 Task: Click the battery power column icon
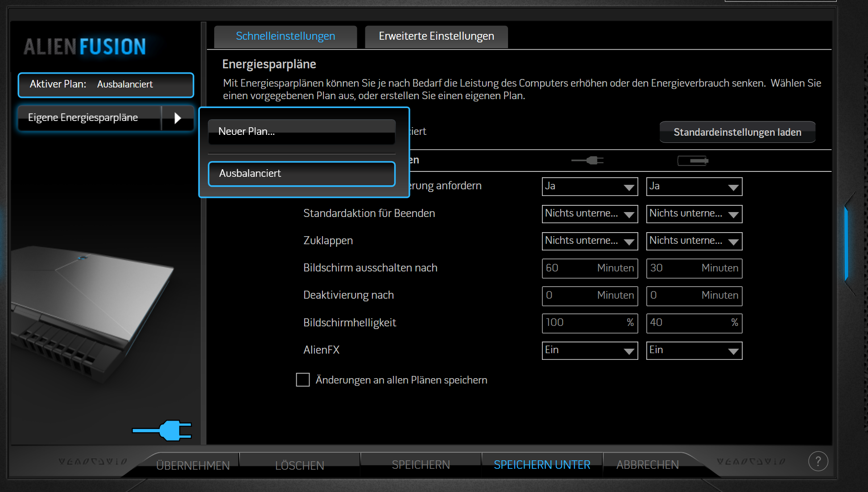tap(693, 160)
